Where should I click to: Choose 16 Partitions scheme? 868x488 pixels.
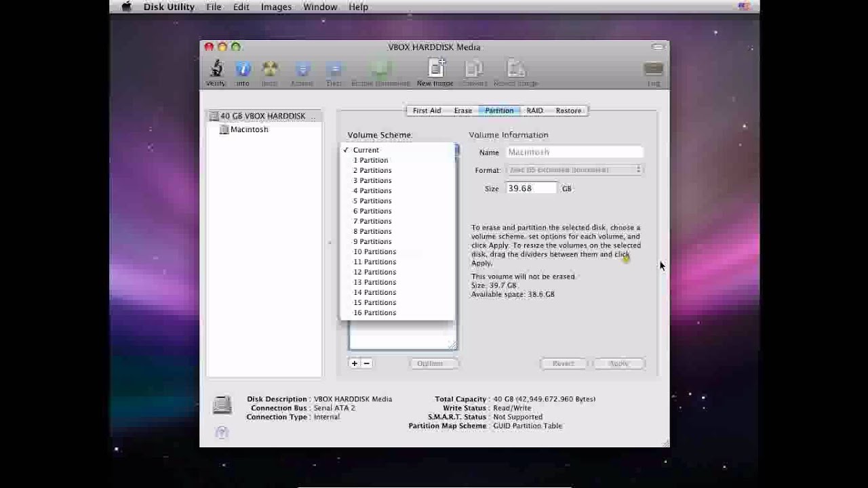point(397,312)
